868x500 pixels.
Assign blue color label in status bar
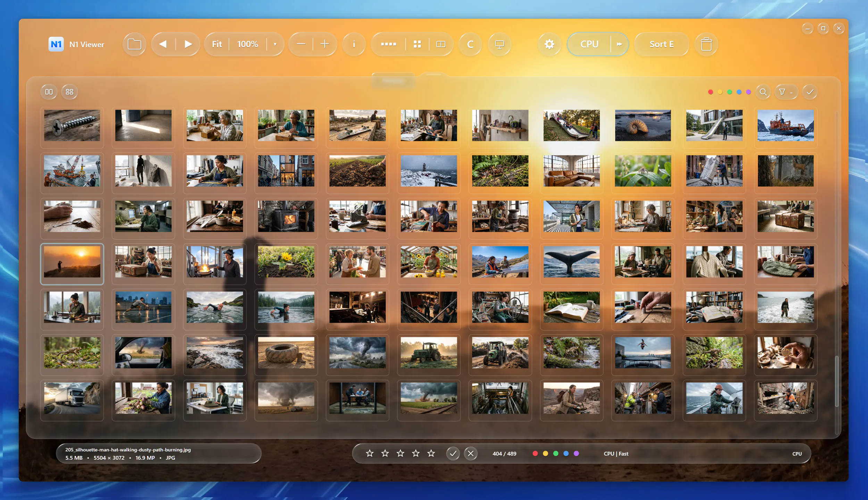pos(566,454)
